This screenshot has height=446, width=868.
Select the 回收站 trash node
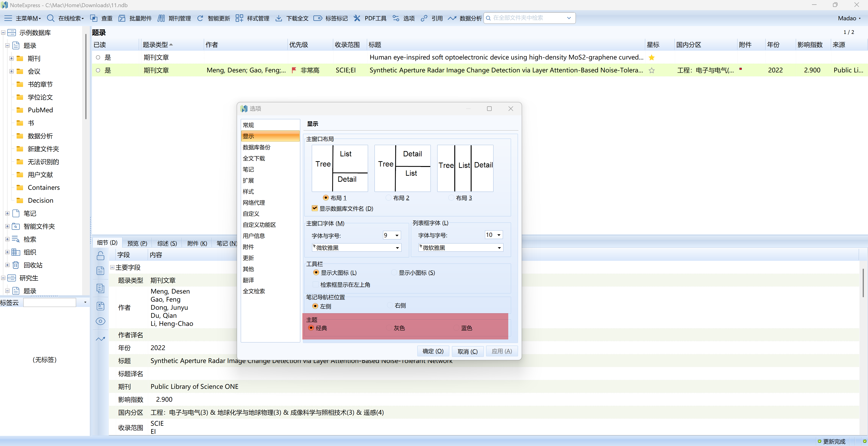tap(33, 265)
